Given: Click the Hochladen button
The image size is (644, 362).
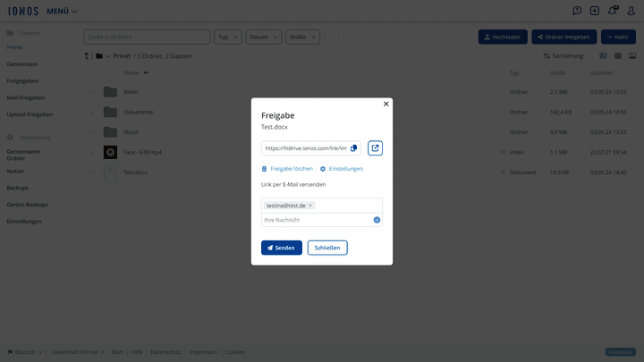Looking at the screenshot, I should point(503,37).
